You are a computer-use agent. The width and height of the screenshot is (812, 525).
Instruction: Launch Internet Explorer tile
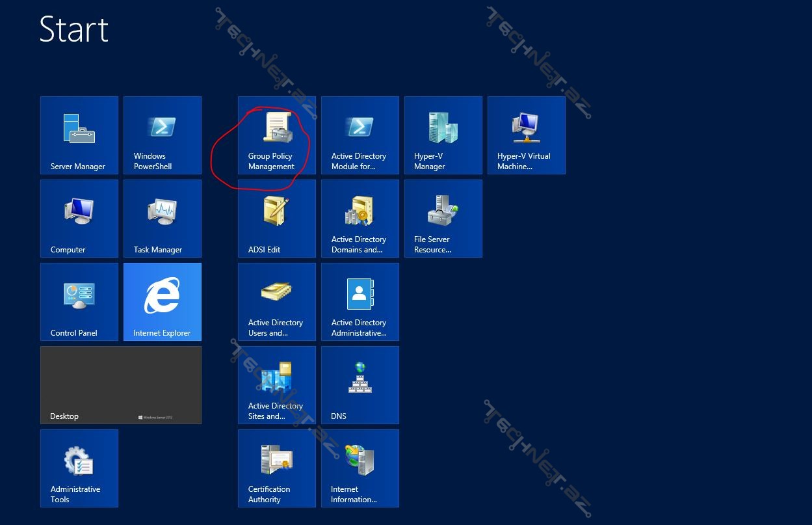pyautogui.click(x=163, y=302)
